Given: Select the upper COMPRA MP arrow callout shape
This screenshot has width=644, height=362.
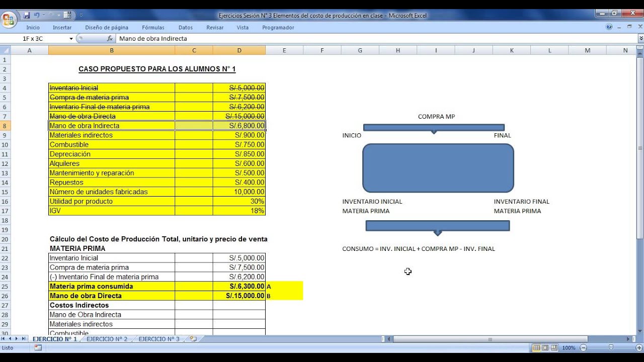Looking at the screenshot, I should [x=434, y=129].
